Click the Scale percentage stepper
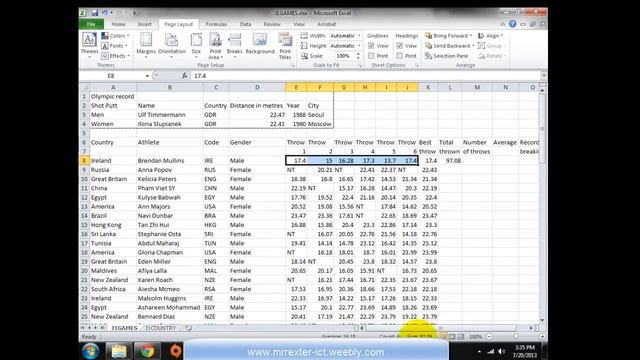The height and width of the screenshot is (360, 640). pos(358,56)
